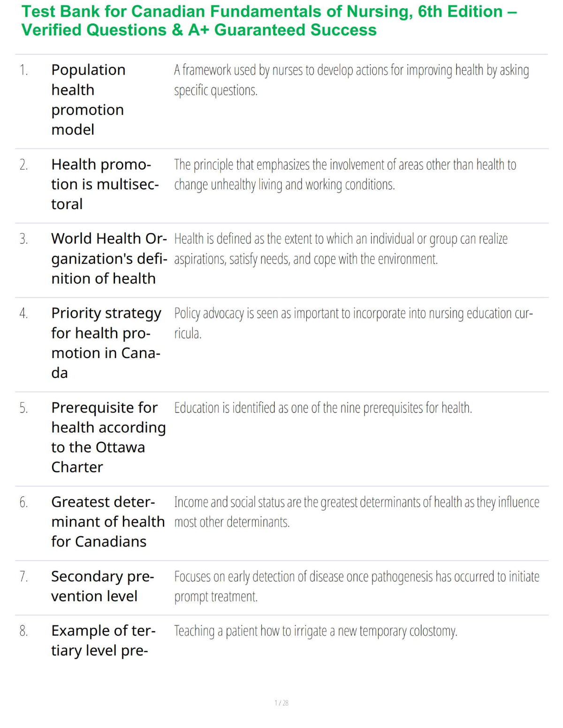Select the 'Example of tertiary level' term
Viewport: 563px width, 728px height.
(x=103, y=641)
